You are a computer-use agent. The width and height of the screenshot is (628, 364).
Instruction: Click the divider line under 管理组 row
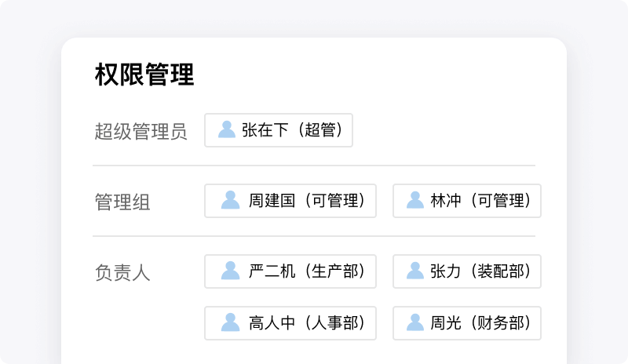314,236
